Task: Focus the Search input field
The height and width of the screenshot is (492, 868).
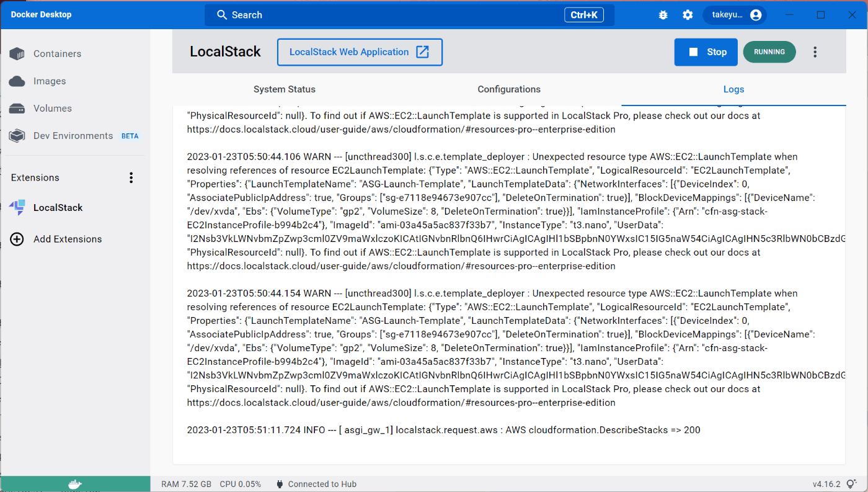Action: (410, 15)
